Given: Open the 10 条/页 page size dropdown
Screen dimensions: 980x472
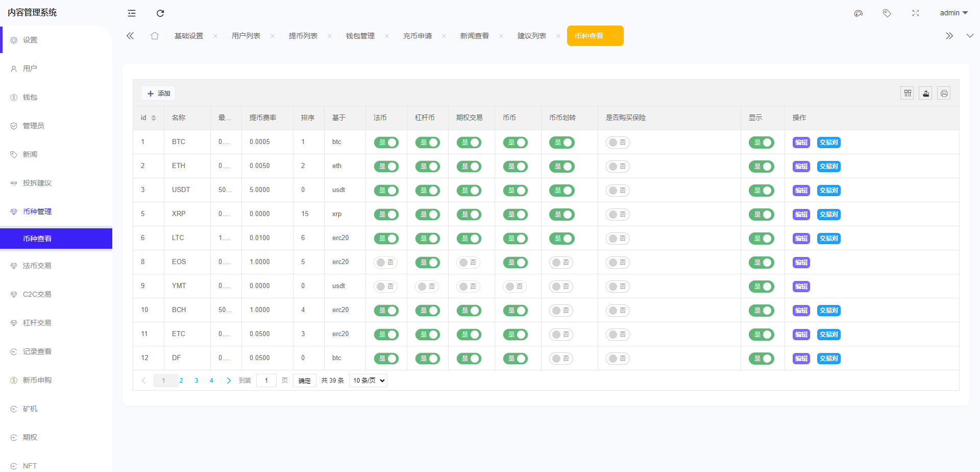Looking at the screenshot, I should tap(368, 381).
